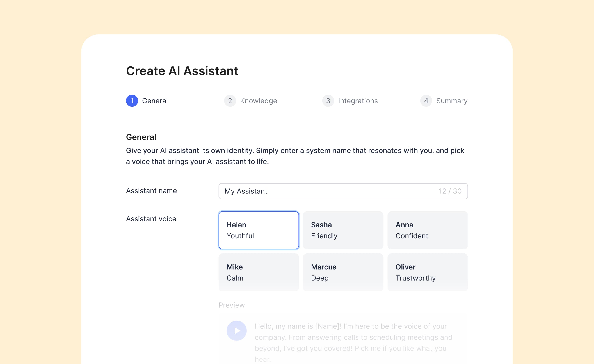Click the 12 / 30 character counter
Viewport: 594px width, 364px height.
pos(450,191)
